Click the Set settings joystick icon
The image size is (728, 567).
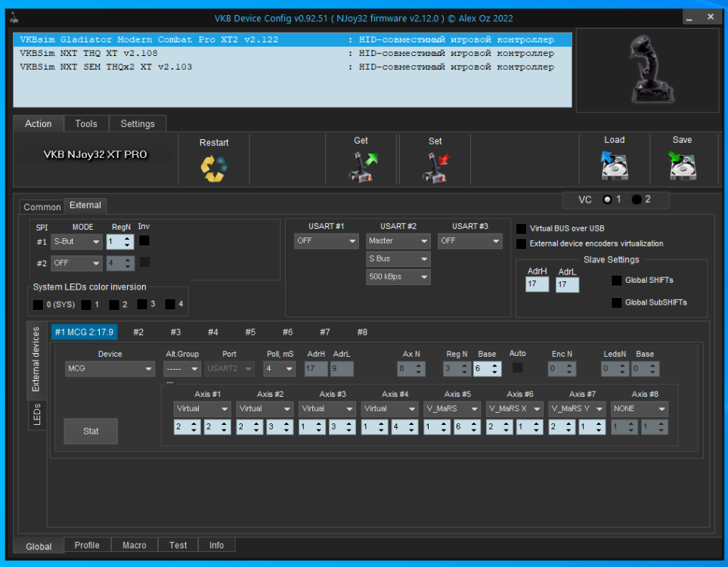tap(435, 166)
